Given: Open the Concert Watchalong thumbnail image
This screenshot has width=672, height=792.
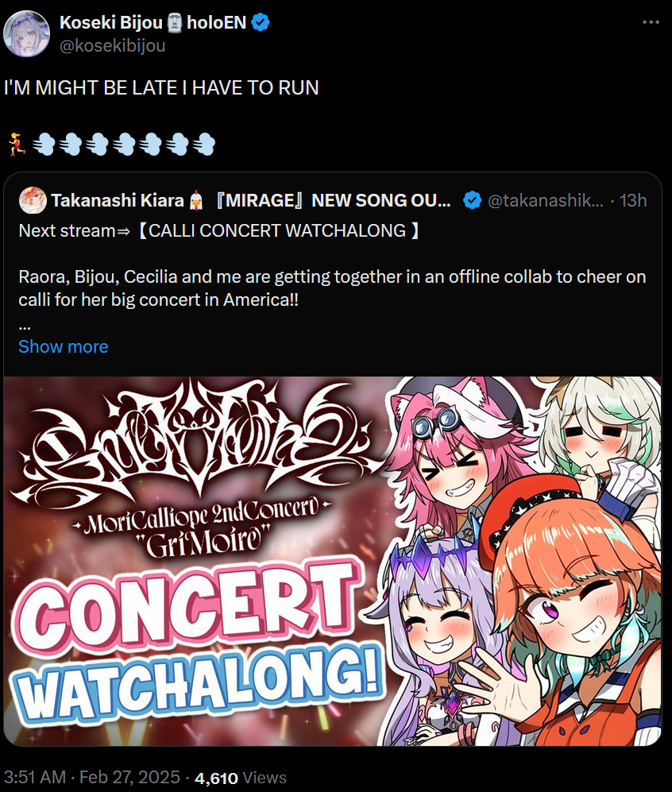Looking at the screenshot, I should pos(332,561).
